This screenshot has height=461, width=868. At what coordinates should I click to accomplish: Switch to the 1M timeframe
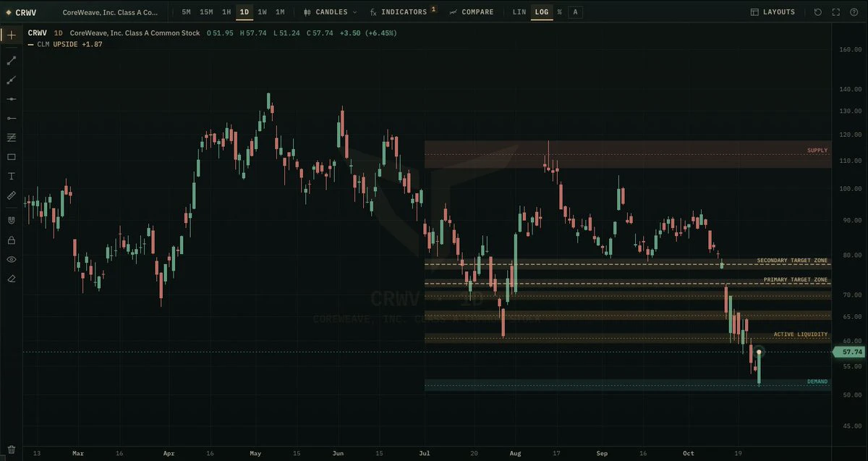(x=280, y=12)
